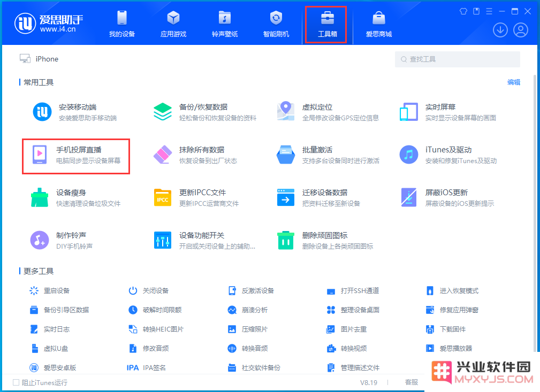Open 修复应用弹窗 tool
The image size is (540, 392).
(x=452, y=310)
